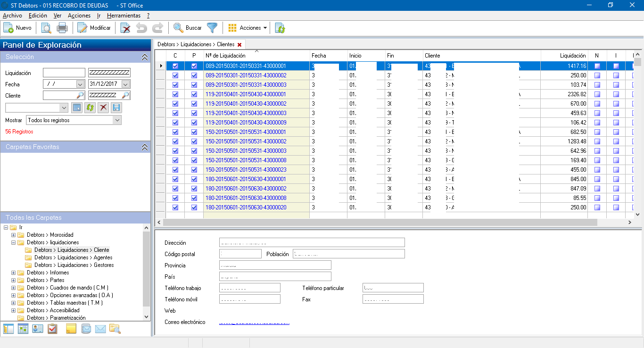Open print preview magnifier page icon

pos(46,28)
